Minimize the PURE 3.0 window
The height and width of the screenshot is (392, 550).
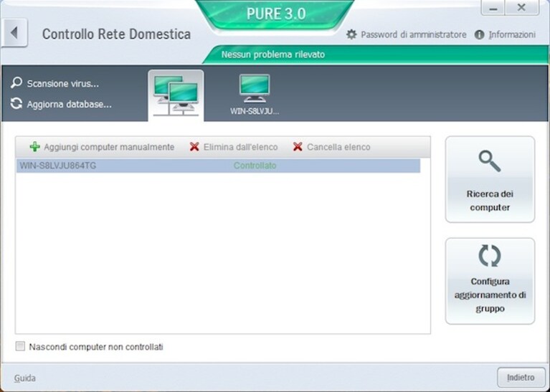[493, 8]
